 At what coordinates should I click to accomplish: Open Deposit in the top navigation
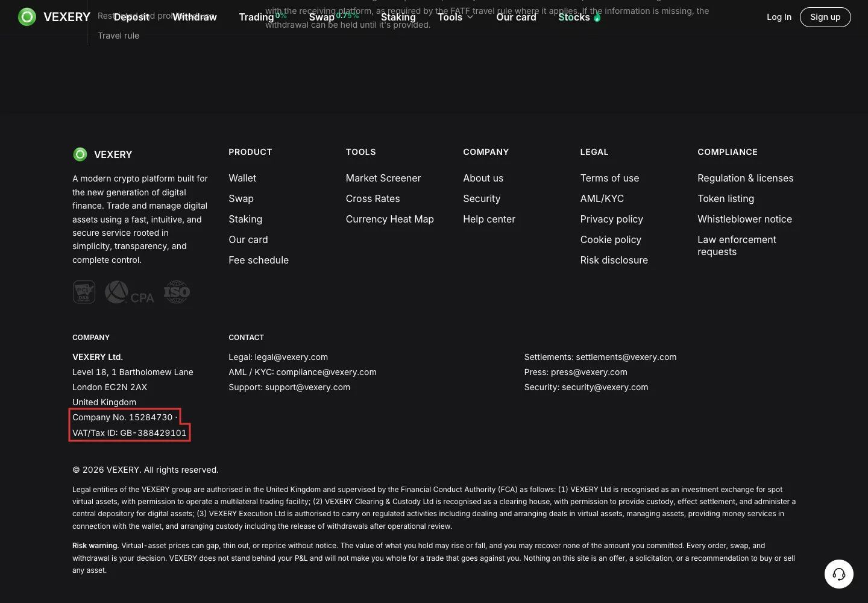[131, 17]
